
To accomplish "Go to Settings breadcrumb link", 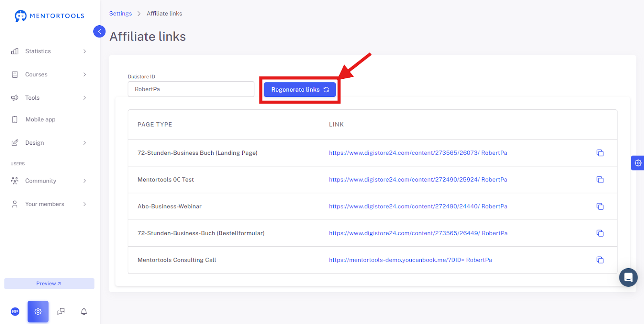I will [120, 13].
